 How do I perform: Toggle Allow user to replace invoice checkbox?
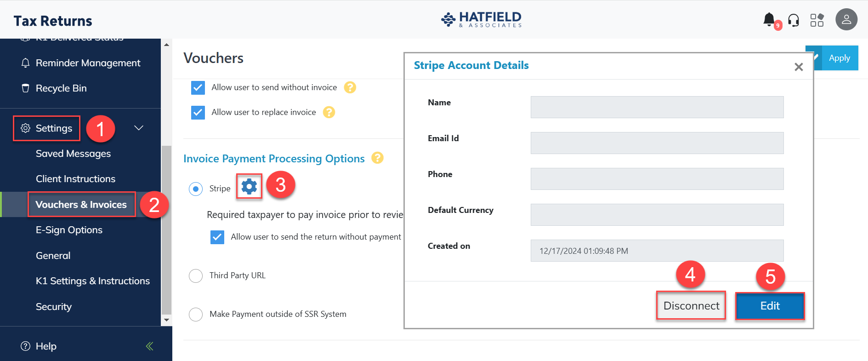point(198,112)
